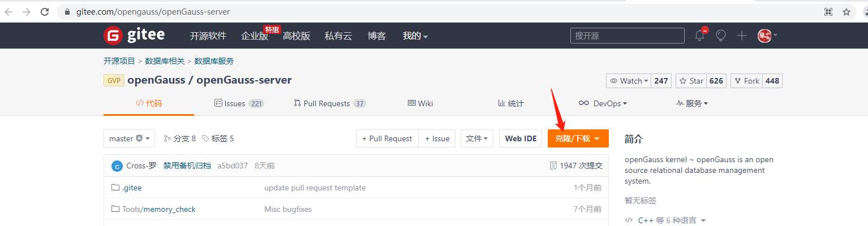Viewport: 868px width, 226px height.
Task: Click update pull request template commit
Action: (315, 188)
